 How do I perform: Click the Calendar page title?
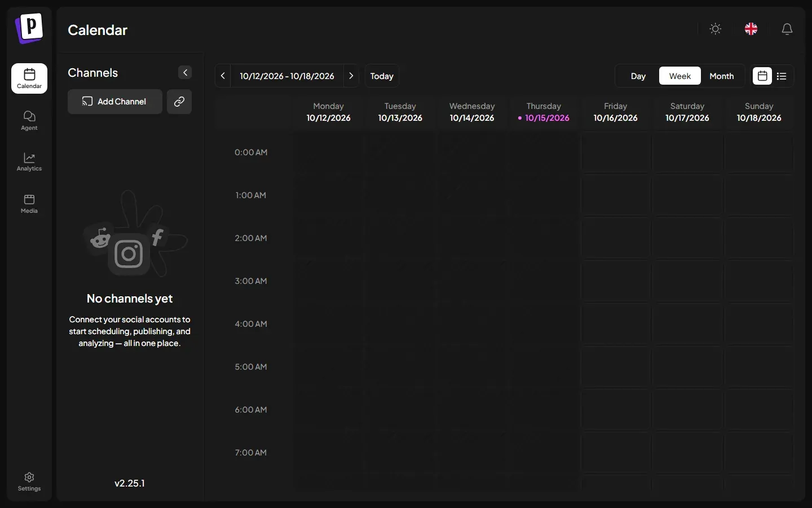[98, 30]
